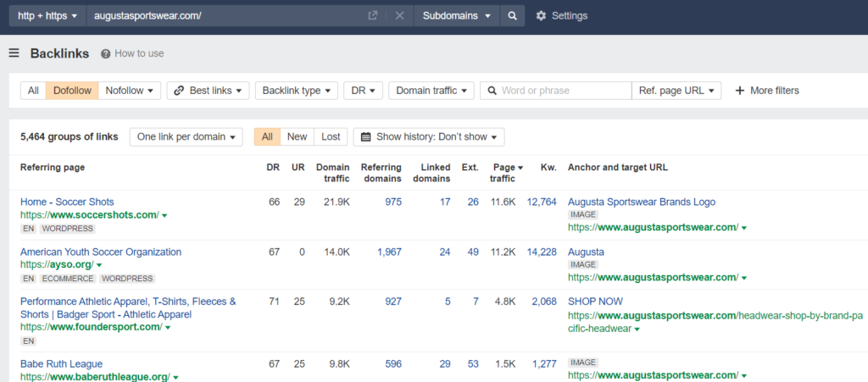Clear the URL with the X icon
The width and height of the screenshot is (868, 382).
(400, 16)
